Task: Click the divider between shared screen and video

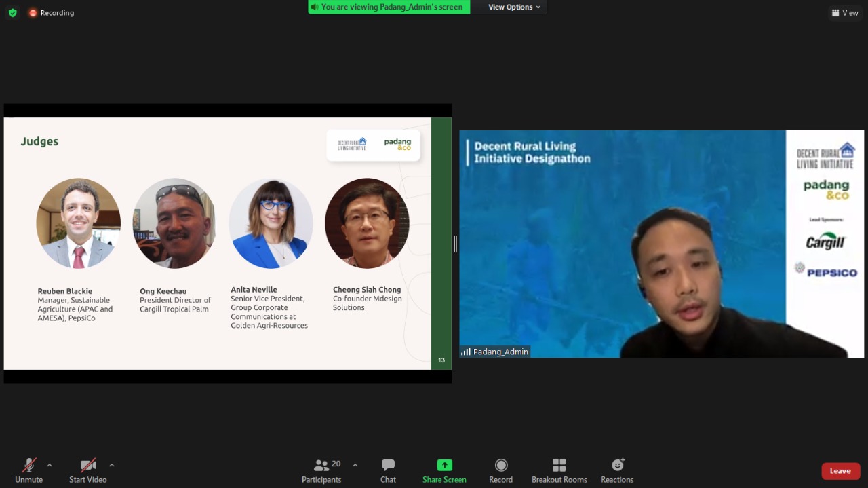Action: click(455, 244)
